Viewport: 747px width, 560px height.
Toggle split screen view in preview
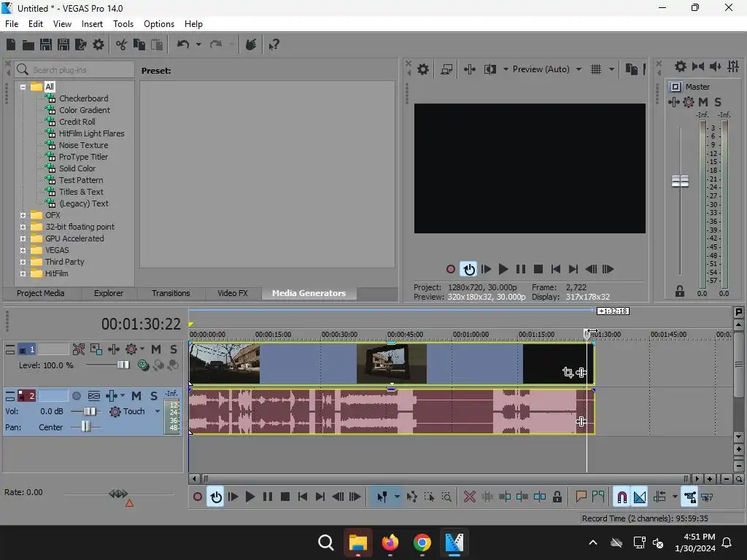pos(489,69)
